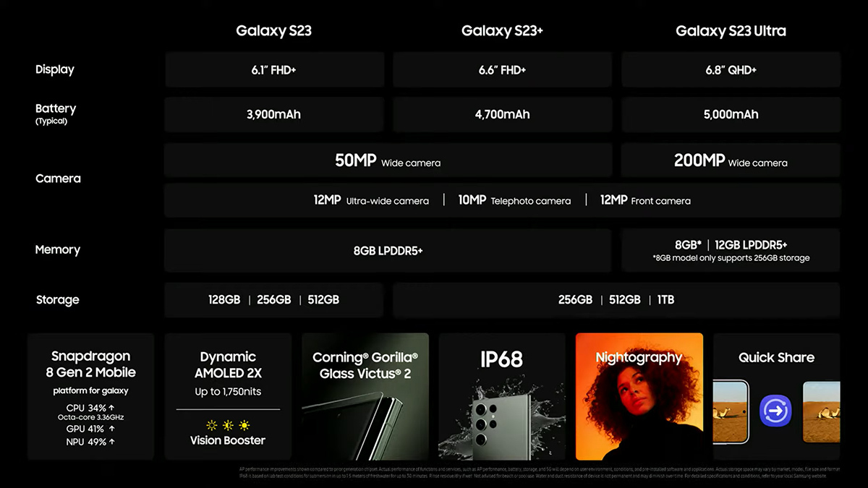This screenshot has width=868, height=488.
Task: Click the CPU 34% upward arrow
Action: [112, 408]
